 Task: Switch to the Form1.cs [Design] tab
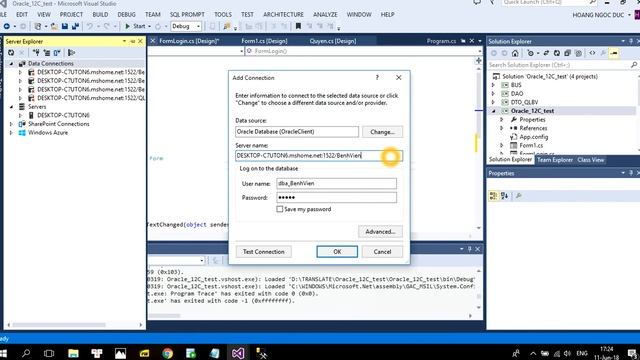264,41
